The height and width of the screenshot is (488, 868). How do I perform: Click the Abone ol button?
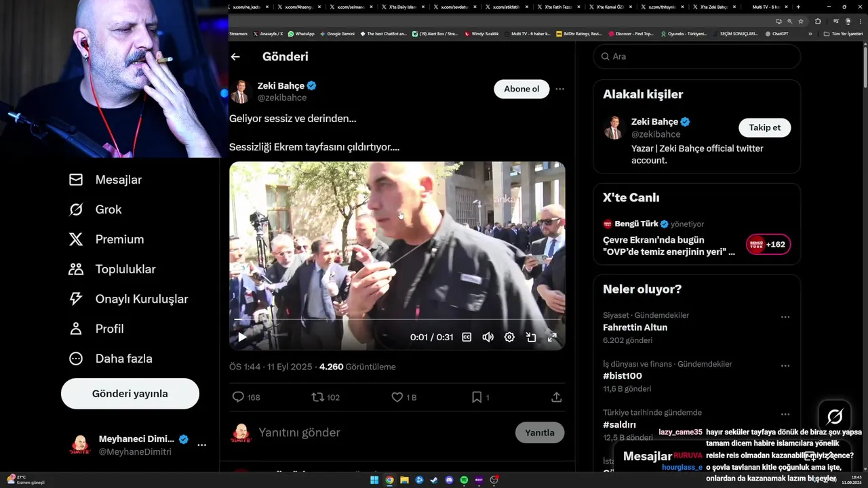(x=521, y=89)
